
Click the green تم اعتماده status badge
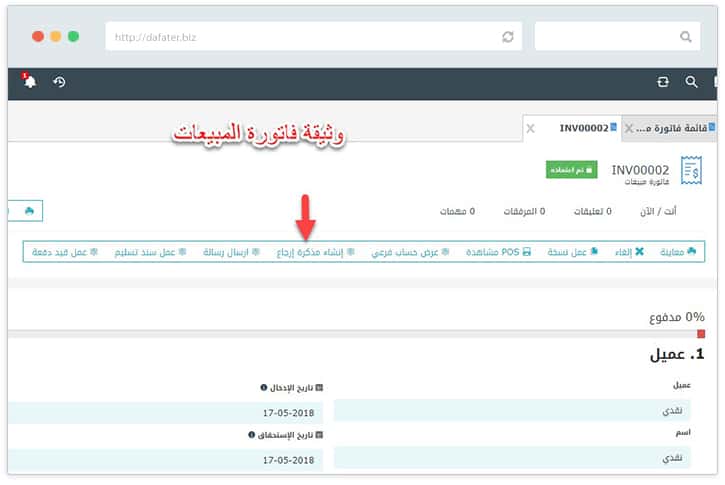click(570, 170)
